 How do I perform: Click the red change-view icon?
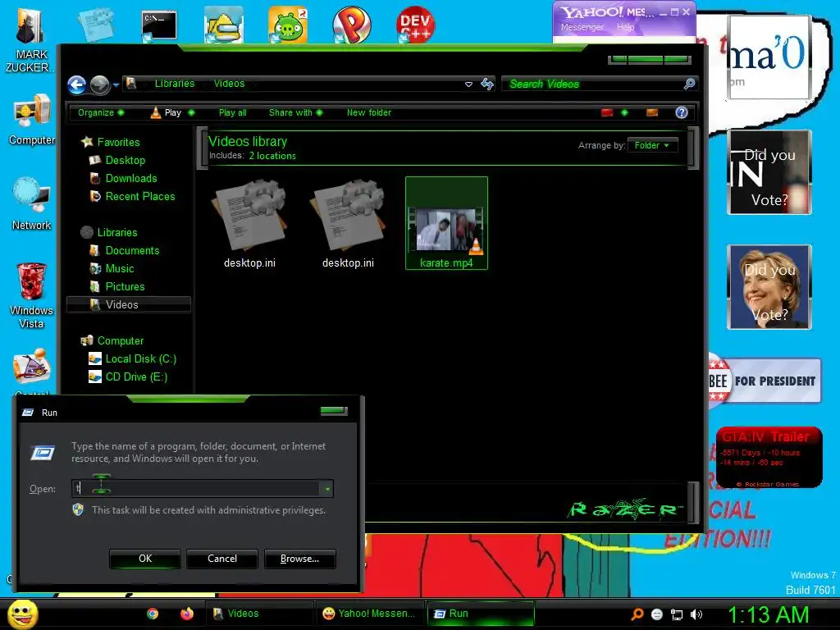click(607, 112)
